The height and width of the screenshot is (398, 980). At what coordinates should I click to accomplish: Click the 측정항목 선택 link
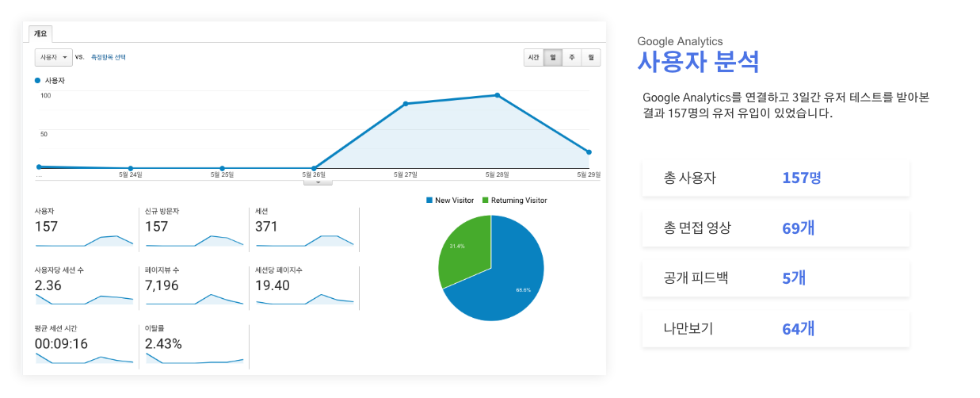[x=109, y=57]
